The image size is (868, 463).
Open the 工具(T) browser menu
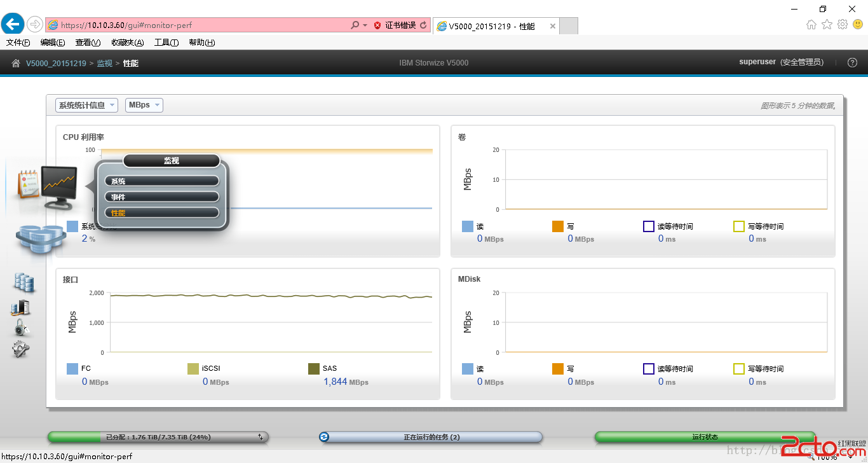(166, 43)
